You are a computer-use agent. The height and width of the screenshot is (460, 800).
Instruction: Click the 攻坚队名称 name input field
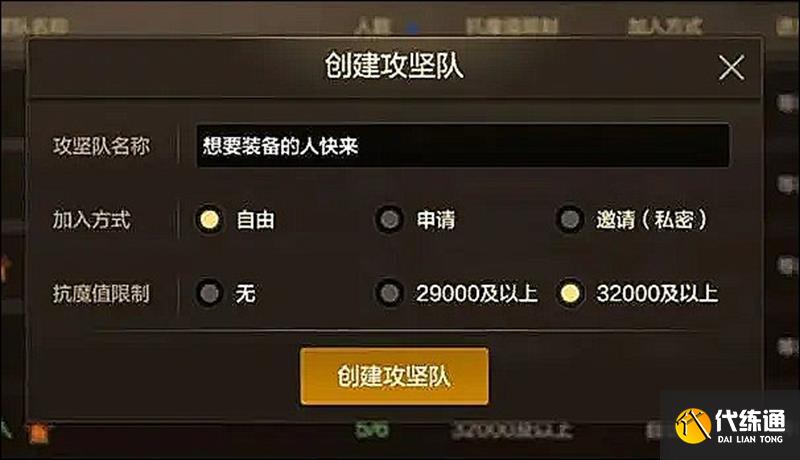pyautogui.click(x=463, y=145)
